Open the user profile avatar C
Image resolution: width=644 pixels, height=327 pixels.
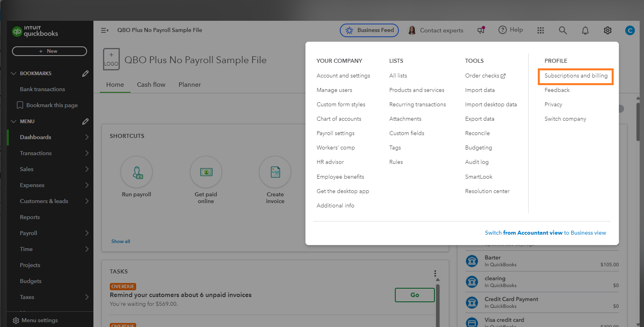tap(630, 30)
